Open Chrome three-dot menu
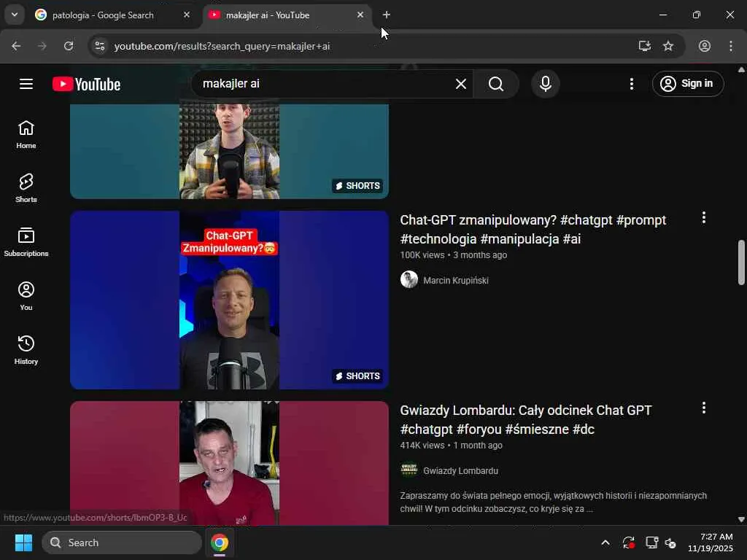747x560 pixels. pyautogui.click(x=731, y=46)
